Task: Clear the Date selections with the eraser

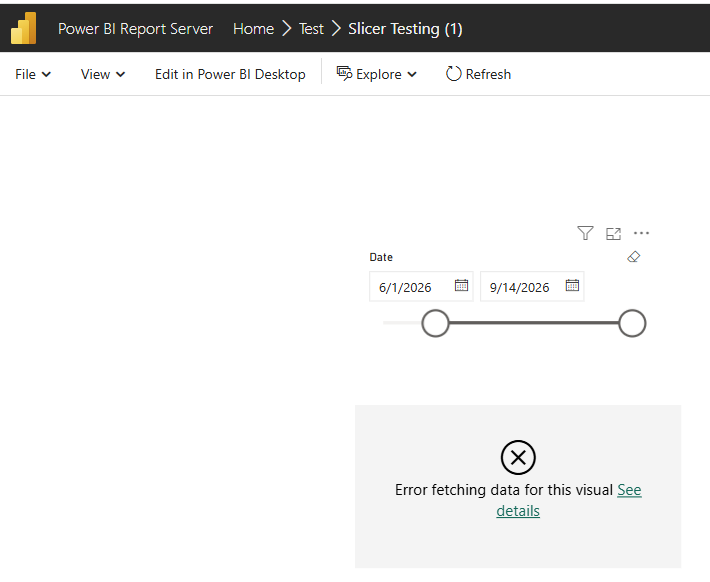Action: pos(633,257)
